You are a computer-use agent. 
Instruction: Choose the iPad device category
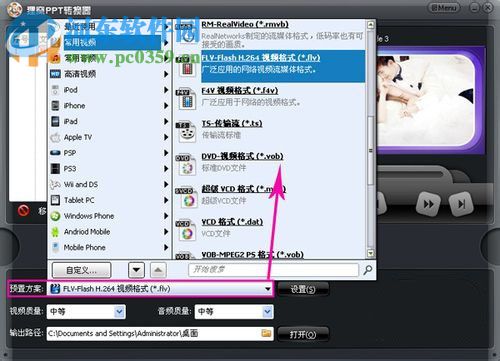(71, 121)
